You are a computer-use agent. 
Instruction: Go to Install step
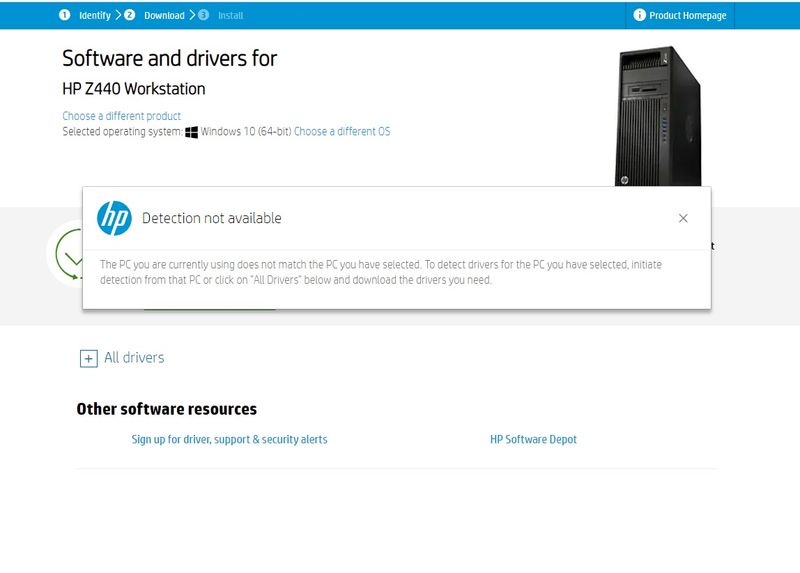click(231, 15)
